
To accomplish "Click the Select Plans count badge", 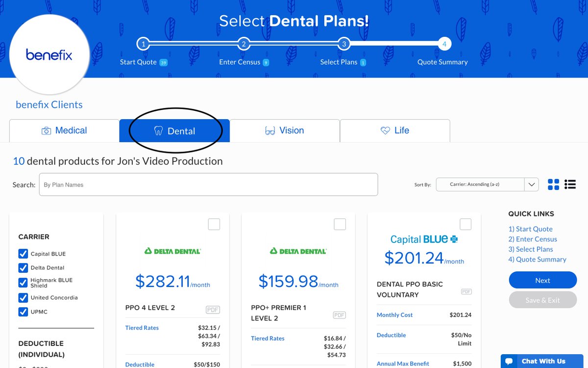I will tap(363, 63).
